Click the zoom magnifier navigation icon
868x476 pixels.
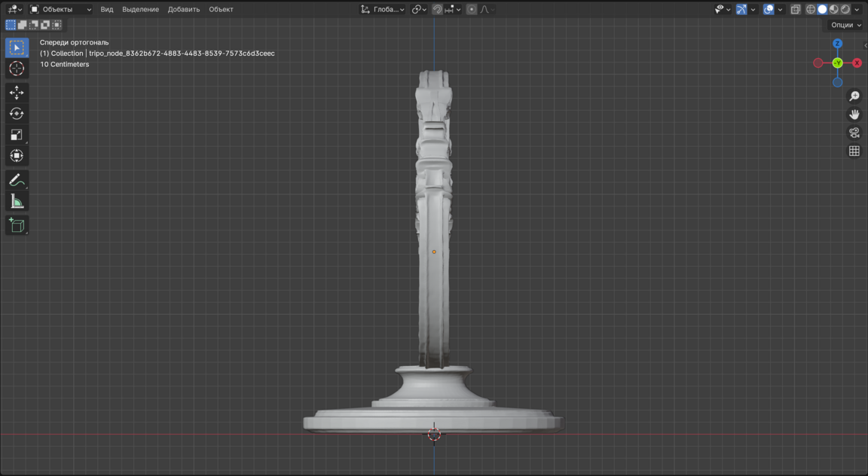(854, 96)
